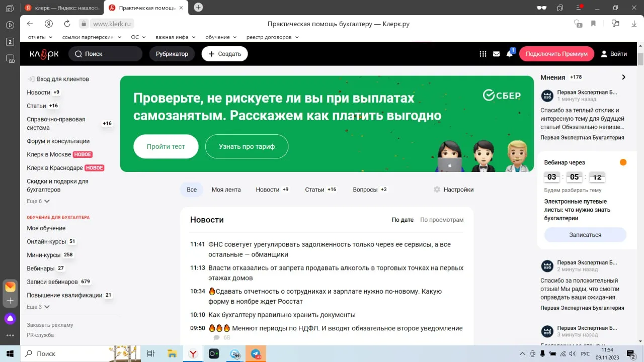644x362 pixels.
Task: Click Настройки gear in feed tabs
Action: pos(453,190)
